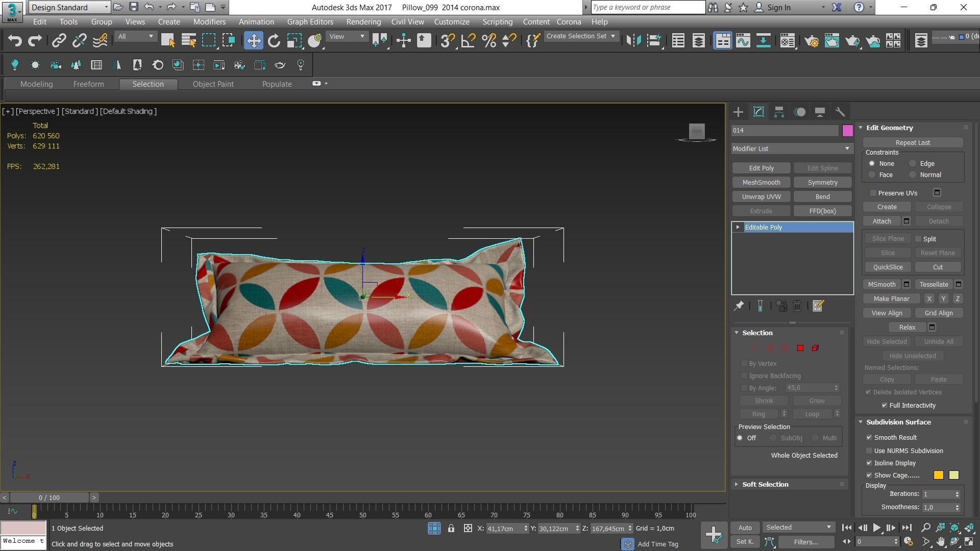980x551 pixels.
Task: Remove modifier with the trash icon
Action: point(797,306)
